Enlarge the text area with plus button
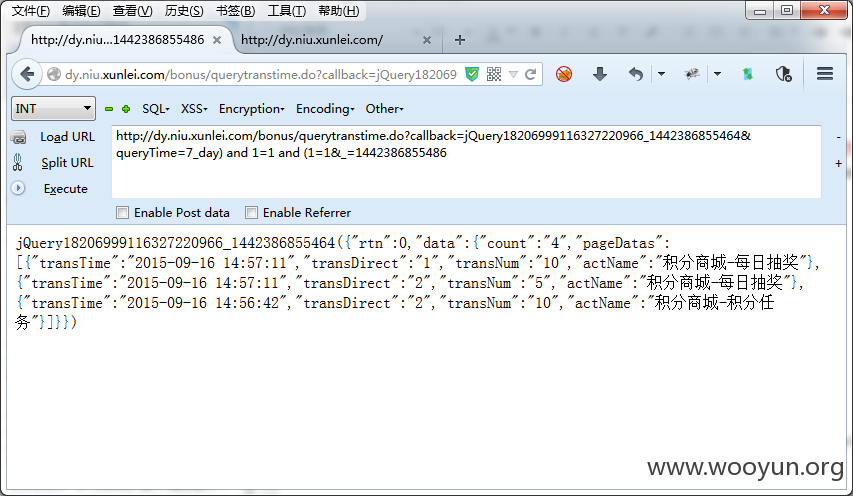This screenshot has width=853, height=496. tap(838, 163)
